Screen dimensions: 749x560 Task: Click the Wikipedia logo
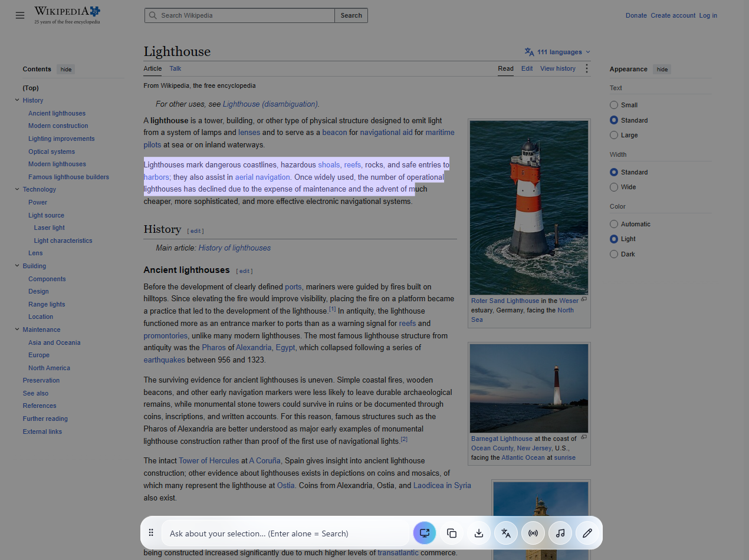pos(67,15)
